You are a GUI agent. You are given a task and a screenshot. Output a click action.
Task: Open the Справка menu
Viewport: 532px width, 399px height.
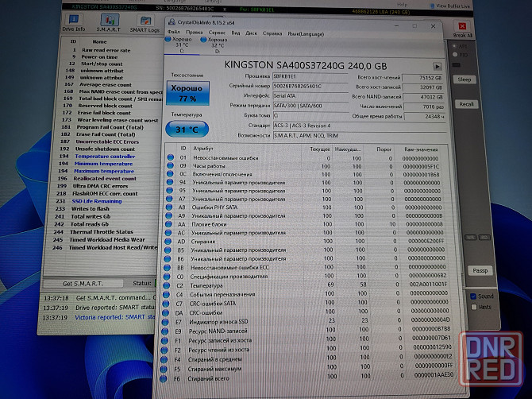tap(272, 33)
